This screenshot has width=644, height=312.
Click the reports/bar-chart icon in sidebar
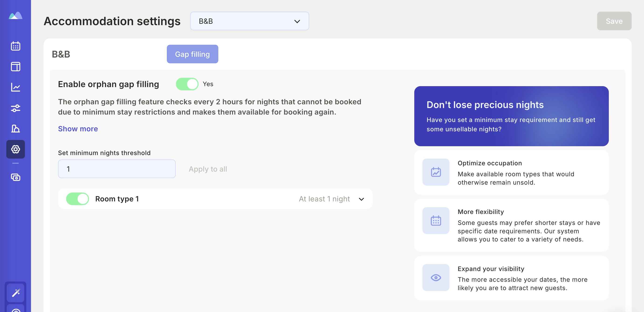[x=15, y=128]
